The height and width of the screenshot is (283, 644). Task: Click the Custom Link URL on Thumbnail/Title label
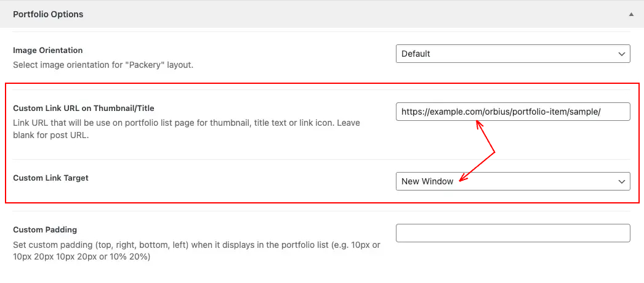tap(83, 108)
